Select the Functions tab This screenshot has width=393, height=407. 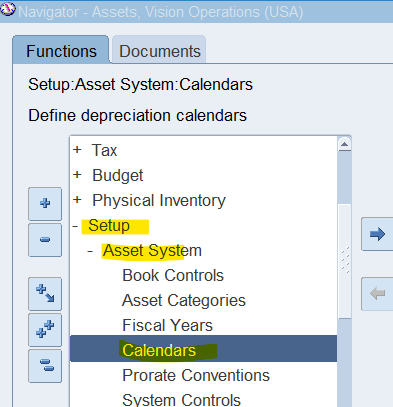click(61, 50)
